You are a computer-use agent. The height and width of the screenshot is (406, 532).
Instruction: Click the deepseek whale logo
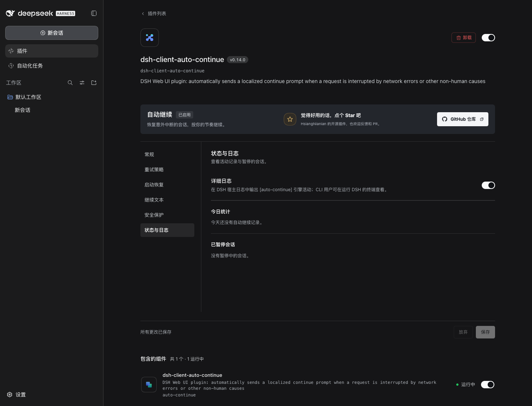10,13
